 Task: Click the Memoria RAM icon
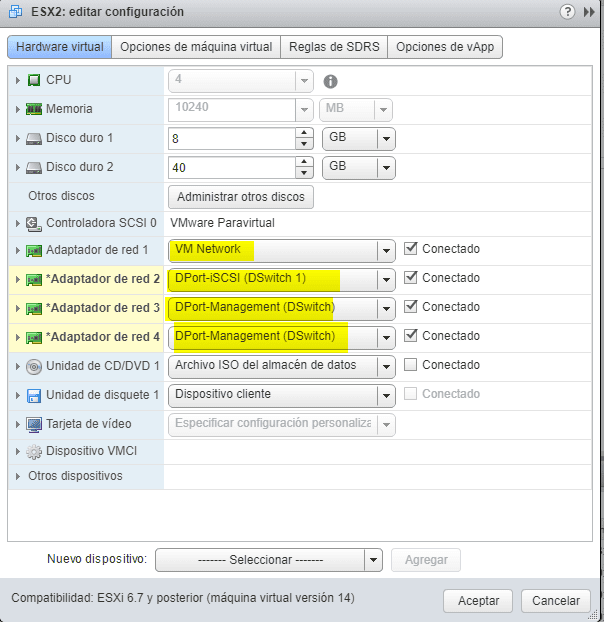[34, 109]
